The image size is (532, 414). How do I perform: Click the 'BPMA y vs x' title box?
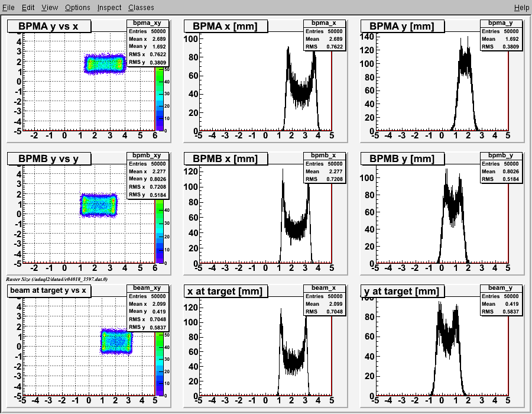point(49,26)
